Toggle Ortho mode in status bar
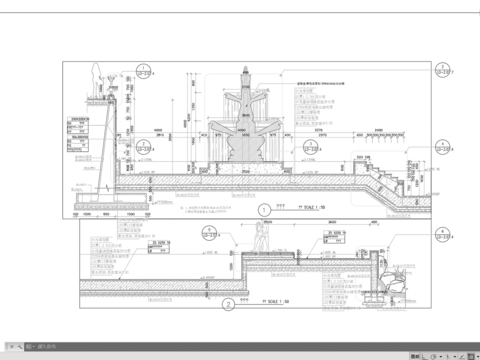This screenshot has width=480, height=360. (424, 357)
